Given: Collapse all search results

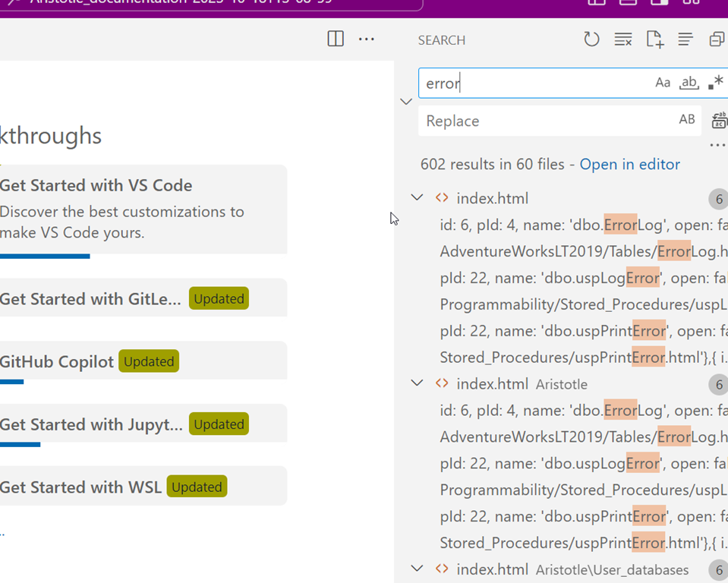Looking at the screenshot, I should (x=716, y=39).
